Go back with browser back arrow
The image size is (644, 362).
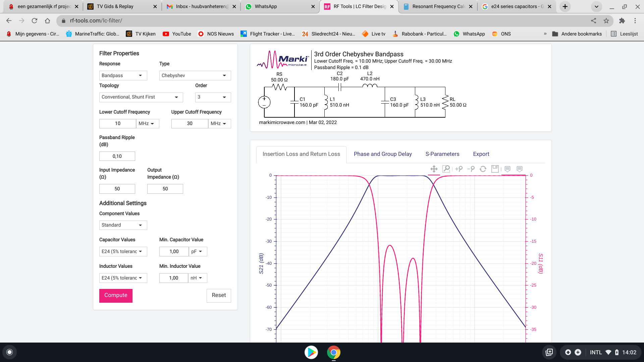point(9,21)
